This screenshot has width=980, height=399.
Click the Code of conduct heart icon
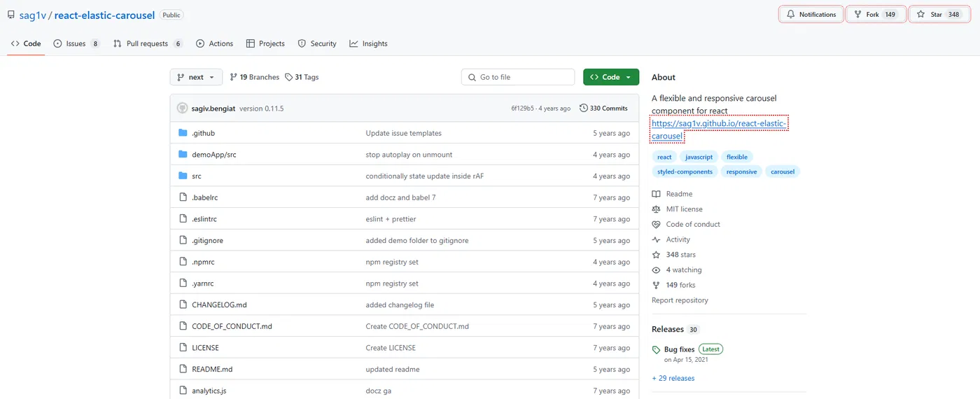tap(656, 225)
